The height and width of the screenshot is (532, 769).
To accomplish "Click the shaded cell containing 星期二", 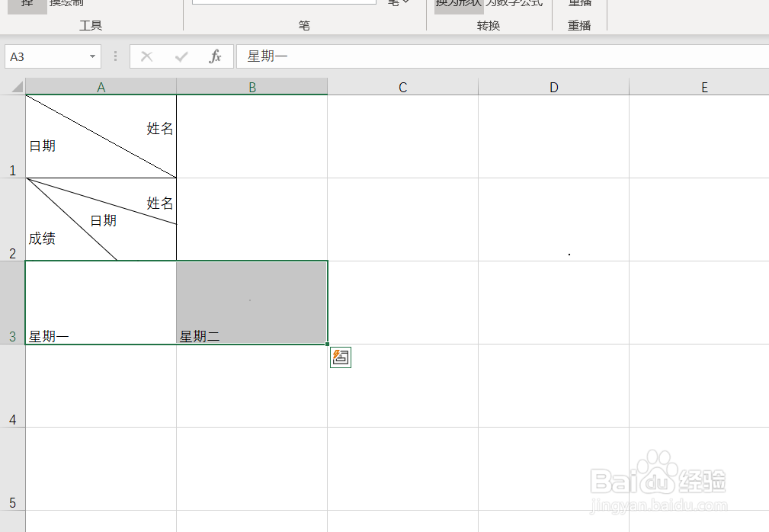I will (x=252, y=303).
